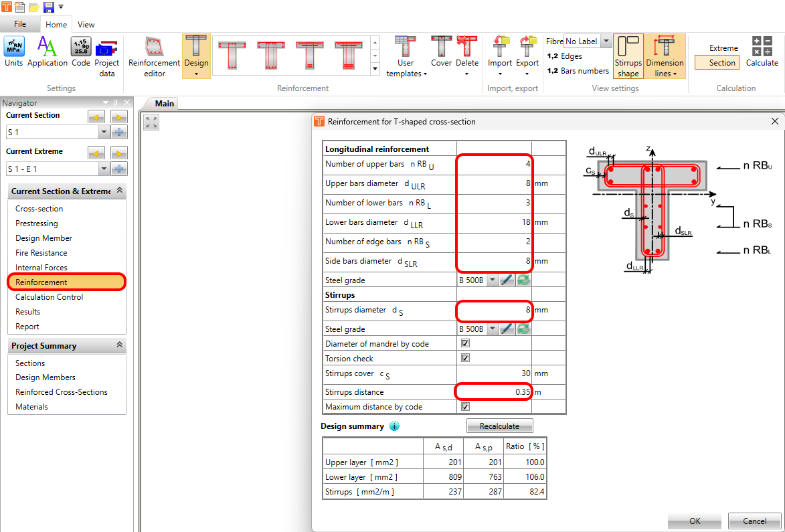Image resolution: width=785 pixels, height=532 pixels.
Task: Open the Fibre No Label dropdown
Action: pos(606,41)
